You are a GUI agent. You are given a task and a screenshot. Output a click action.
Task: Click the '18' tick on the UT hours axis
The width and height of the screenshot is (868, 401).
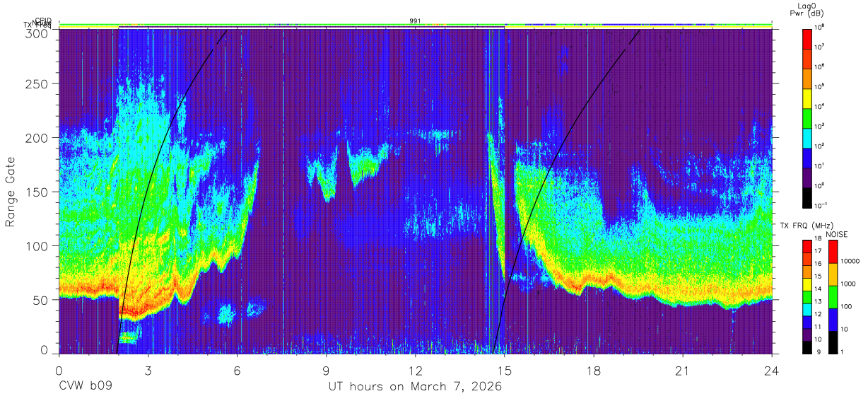(x=594, y=370)
